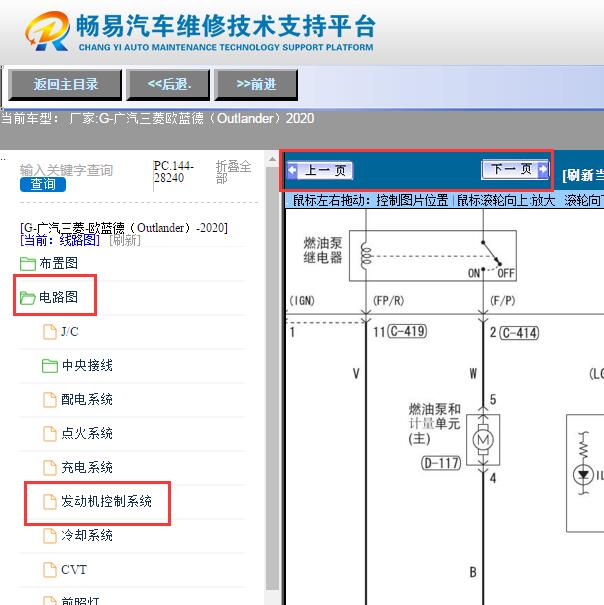Open the CVT entry
The width and height of the screenshot is (604, 605).
point(74,570)
